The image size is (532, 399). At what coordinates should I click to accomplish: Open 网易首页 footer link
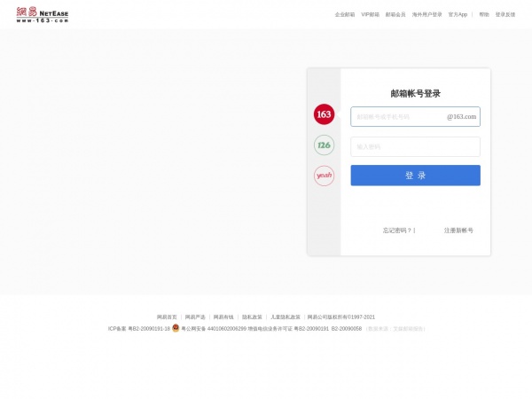(167, 317)
